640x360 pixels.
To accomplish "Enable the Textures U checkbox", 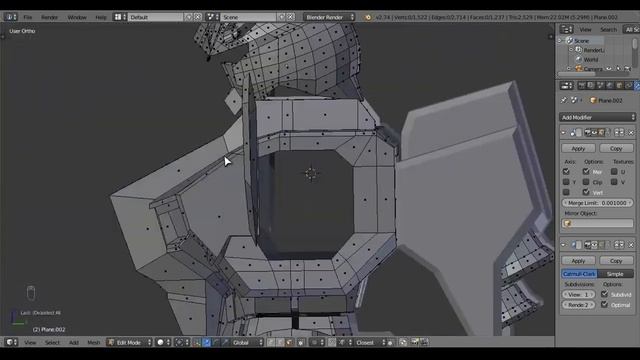I will [x=614, y=171].
